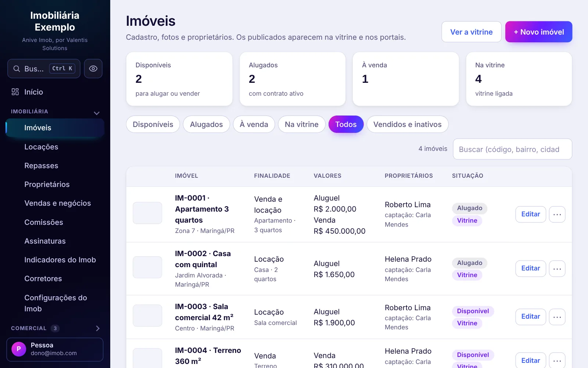The width and height of the screenshot is (588, 368).
Task: Edit the IM-0003 Sala comercial
Action: coord(531,317)
